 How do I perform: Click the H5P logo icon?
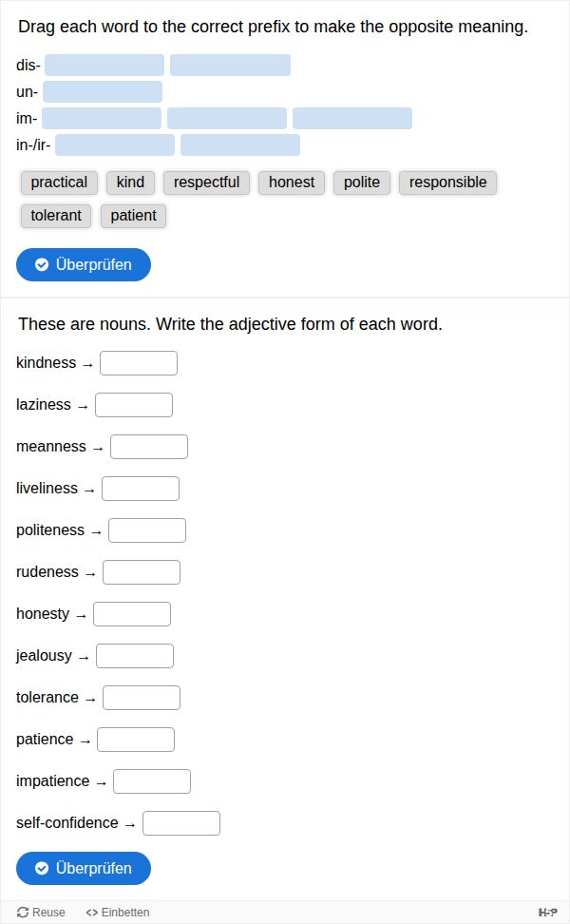pyautogui.click(x=547, y=912)
